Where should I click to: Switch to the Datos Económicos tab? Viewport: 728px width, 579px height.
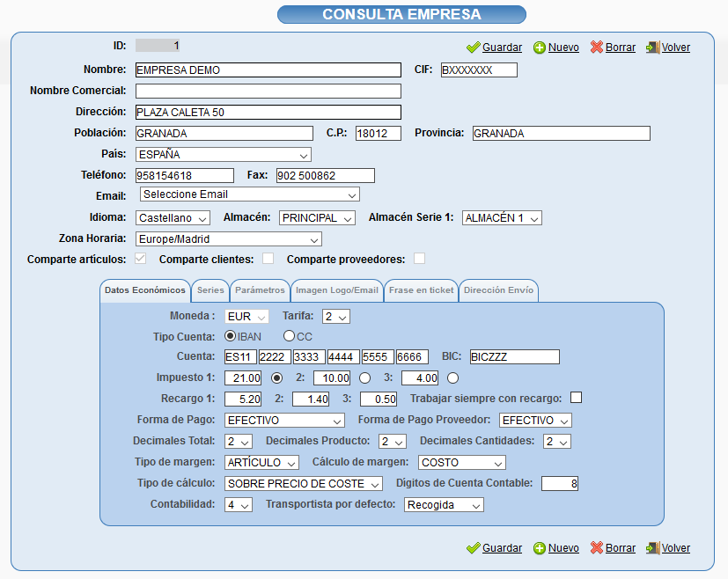tap(145, 290)
